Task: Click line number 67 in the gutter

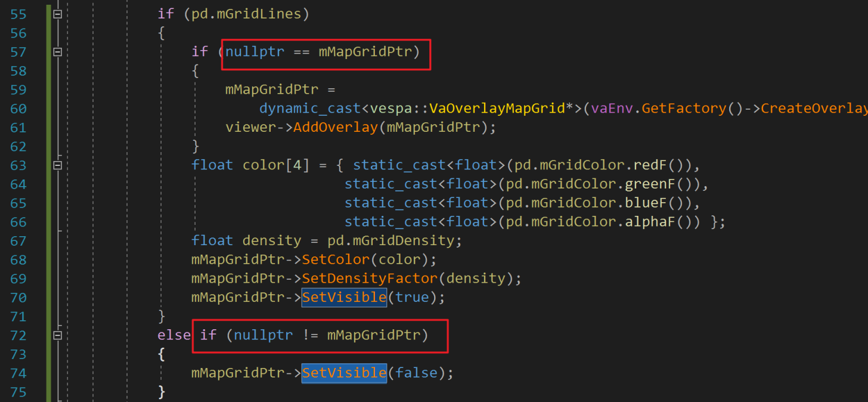Action: click(x=18, y=241)
